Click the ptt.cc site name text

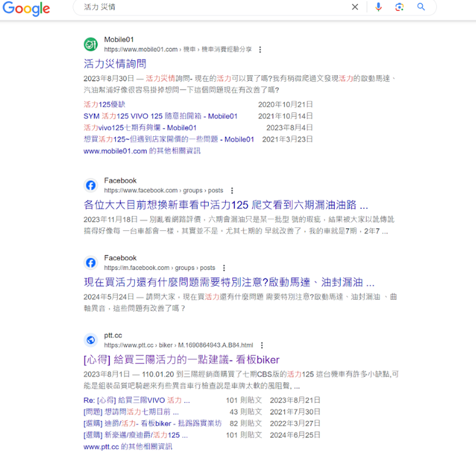(113, 335)
